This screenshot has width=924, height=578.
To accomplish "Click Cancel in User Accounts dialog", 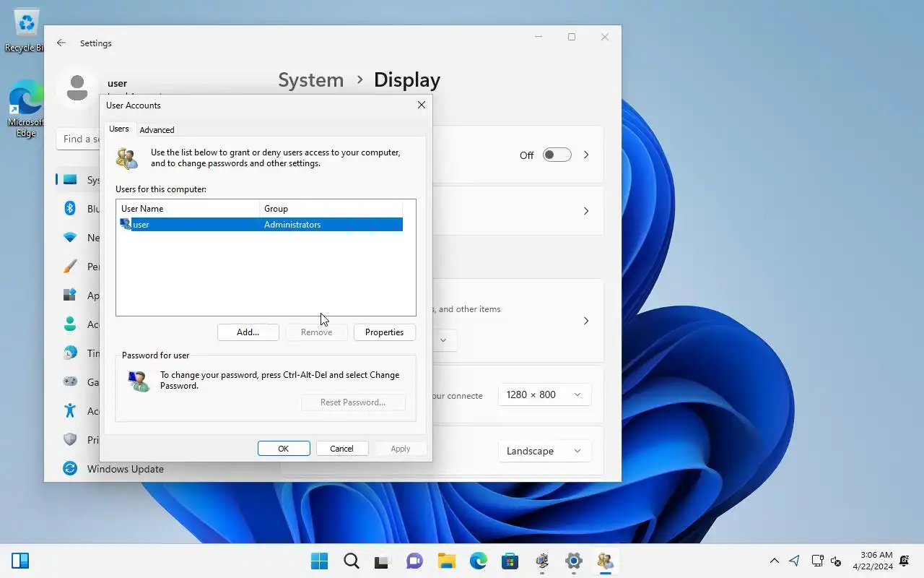I will click(x=341, y=449).
